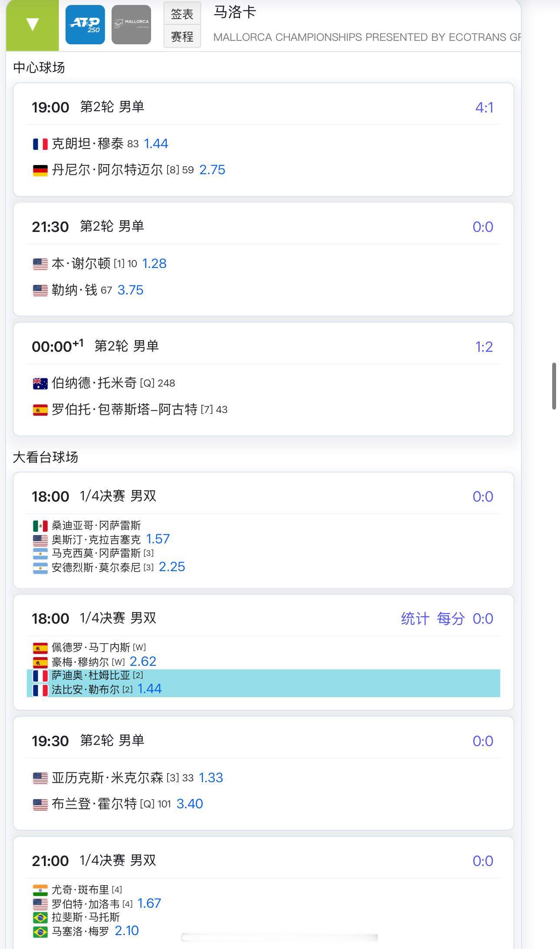This screenshot has width=560, height=949.
Task: Switch to the 签表 draw tab
Action: tap(182, 14)
